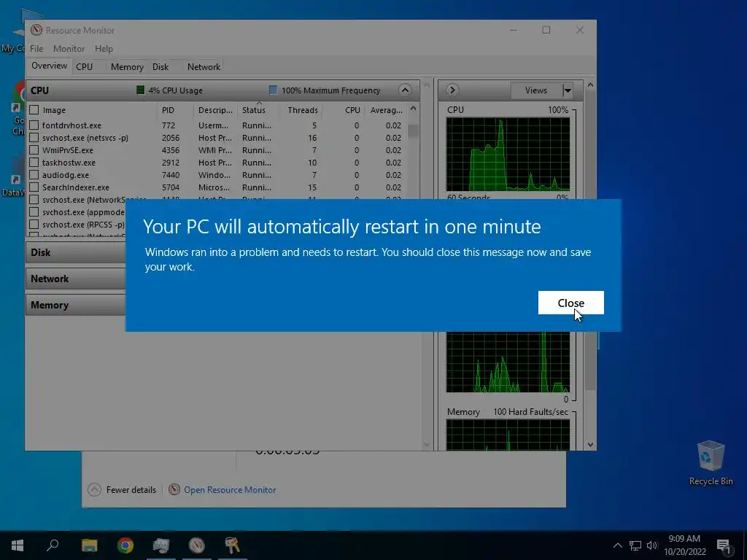The width and height of the screenshot is (747, 560).
Task: Click the Views button in graph pane
Action: [x=536, y=90]
